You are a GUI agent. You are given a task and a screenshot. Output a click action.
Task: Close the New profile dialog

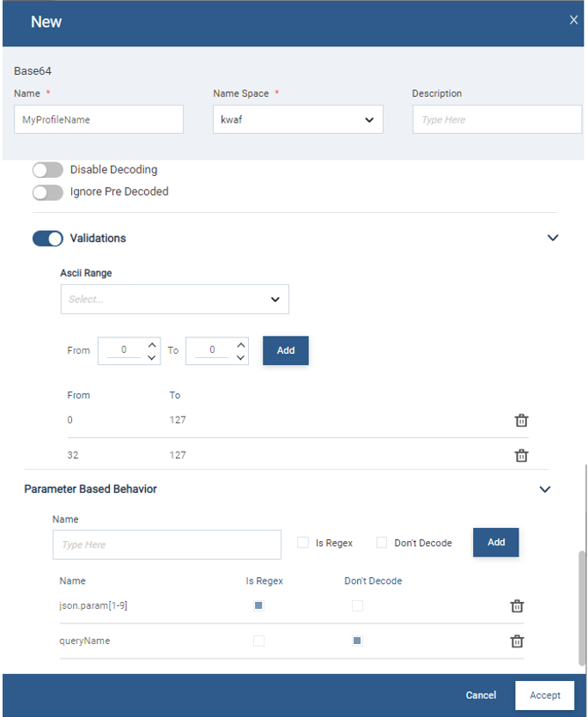click(573, 20)
